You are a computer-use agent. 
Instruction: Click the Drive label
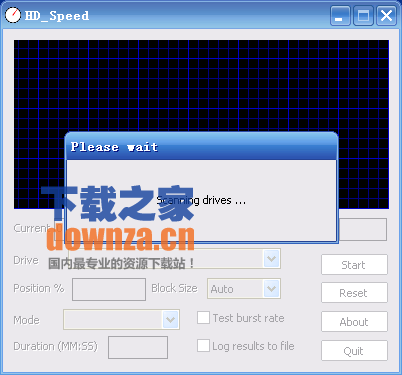pos(26,260)
